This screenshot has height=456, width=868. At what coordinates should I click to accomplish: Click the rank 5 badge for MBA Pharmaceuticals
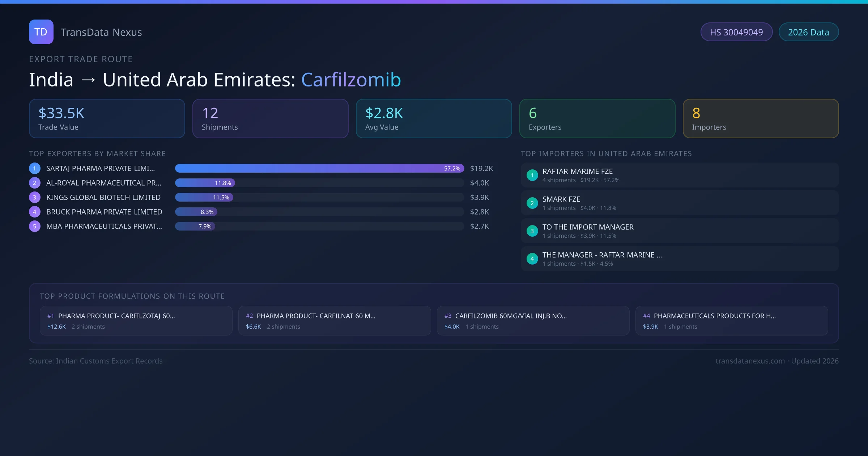point(35,226)
